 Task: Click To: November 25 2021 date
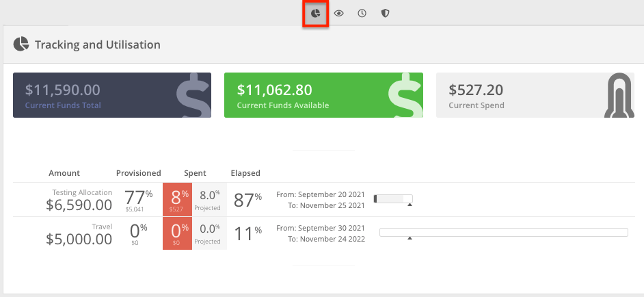point(326,205)
